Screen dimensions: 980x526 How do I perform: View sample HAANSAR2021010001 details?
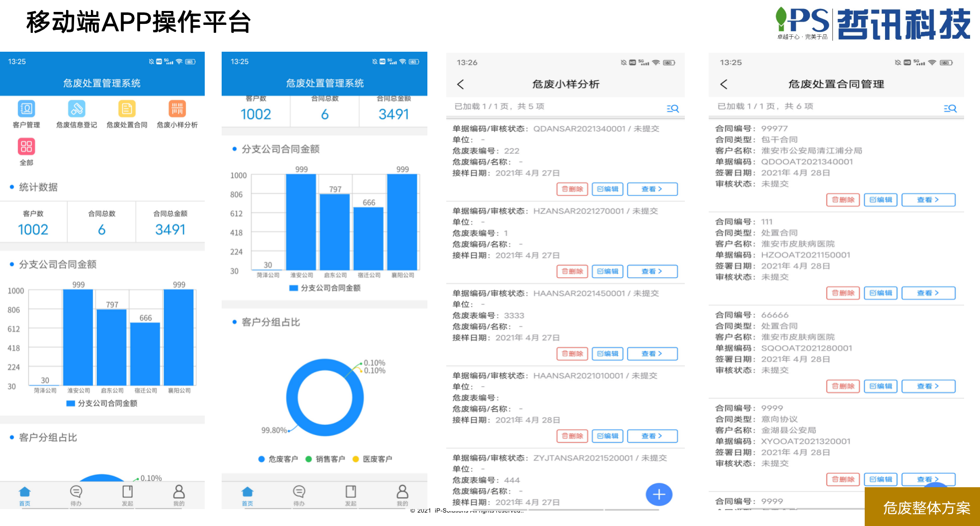[653, 436]
